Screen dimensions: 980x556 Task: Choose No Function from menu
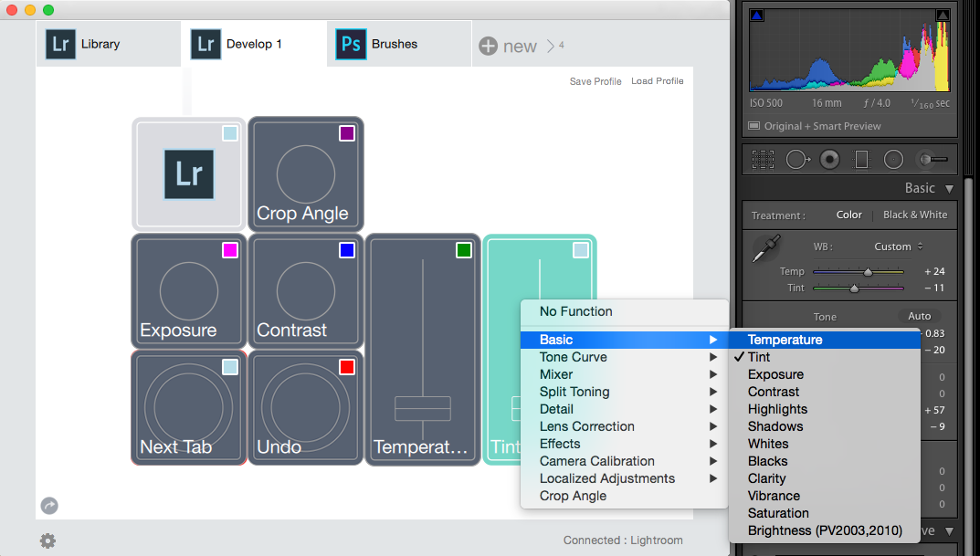(625, 311)
